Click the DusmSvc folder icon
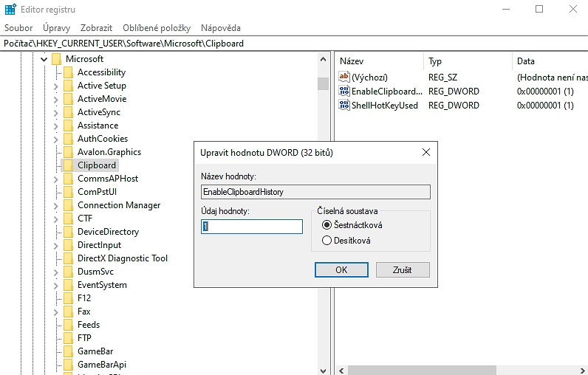 click(x=68, y=272)
